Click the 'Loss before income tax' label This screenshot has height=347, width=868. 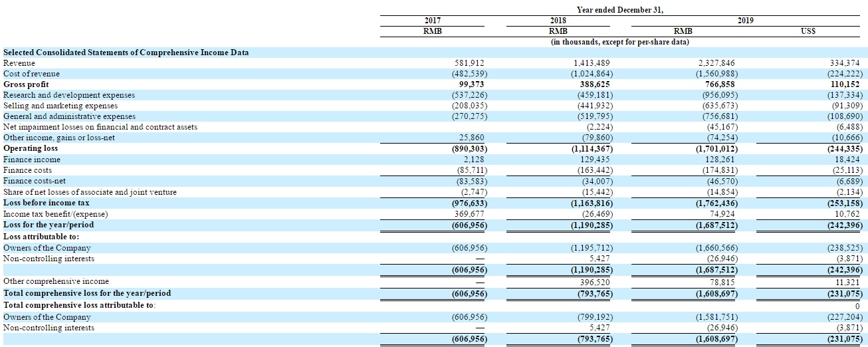click(47, 203)
